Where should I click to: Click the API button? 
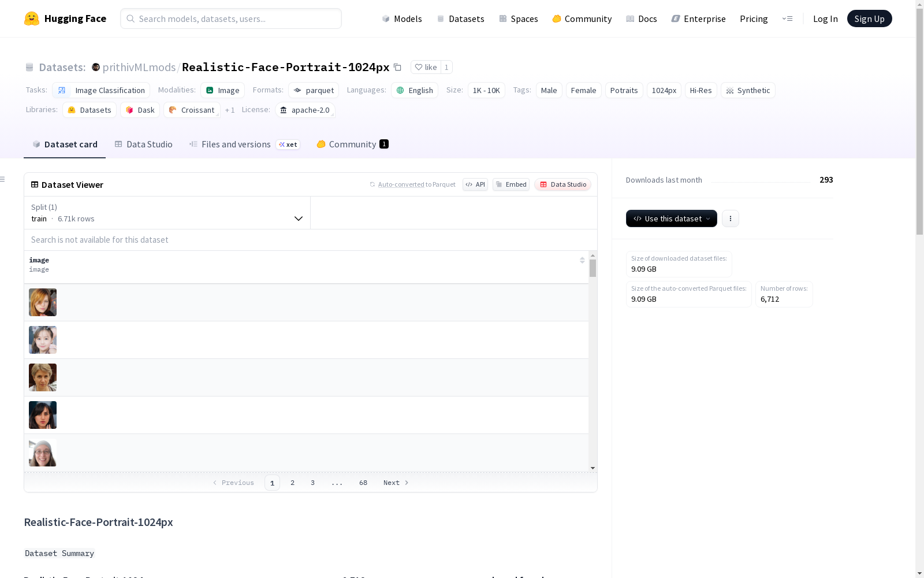(475, 184)
